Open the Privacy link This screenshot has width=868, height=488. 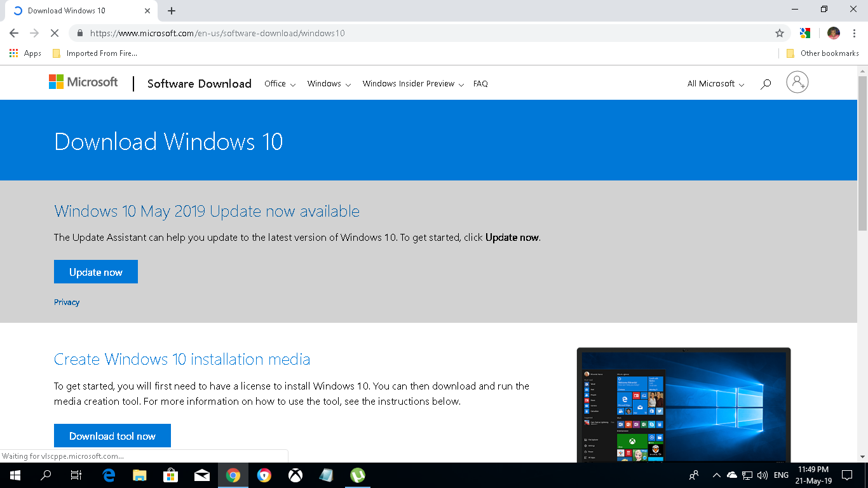67,302
